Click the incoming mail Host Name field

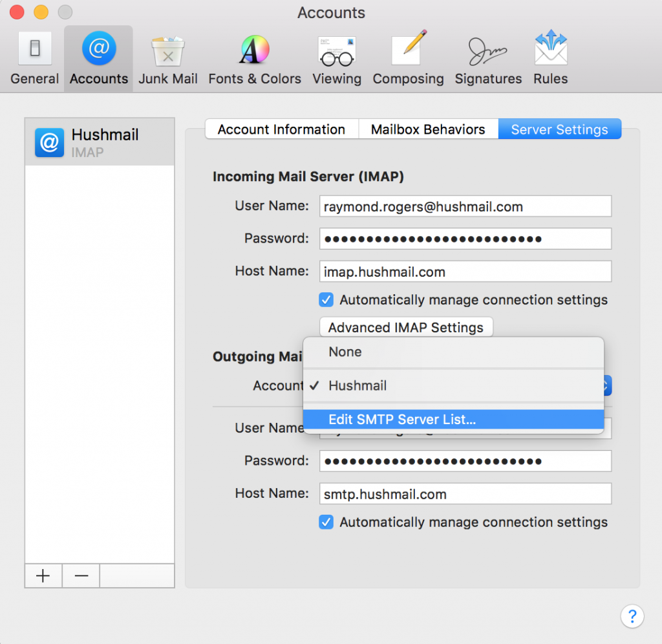point(465,271)
